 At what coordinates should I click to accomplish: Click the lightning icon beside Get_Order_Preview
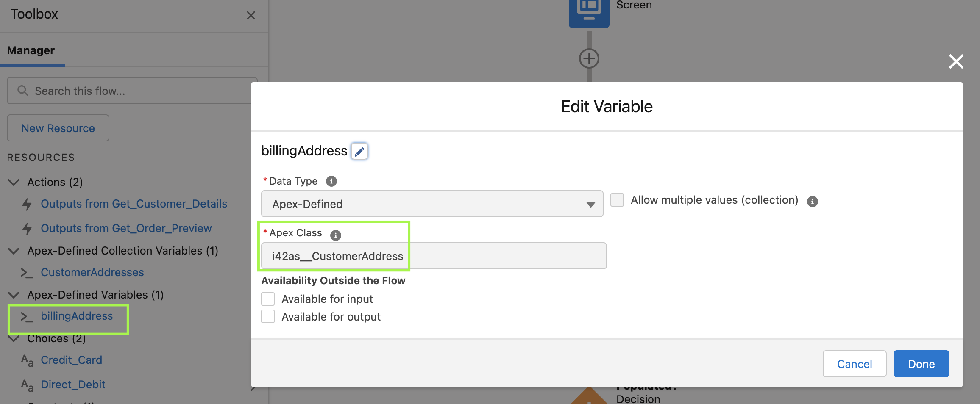(x=27, y=229)
